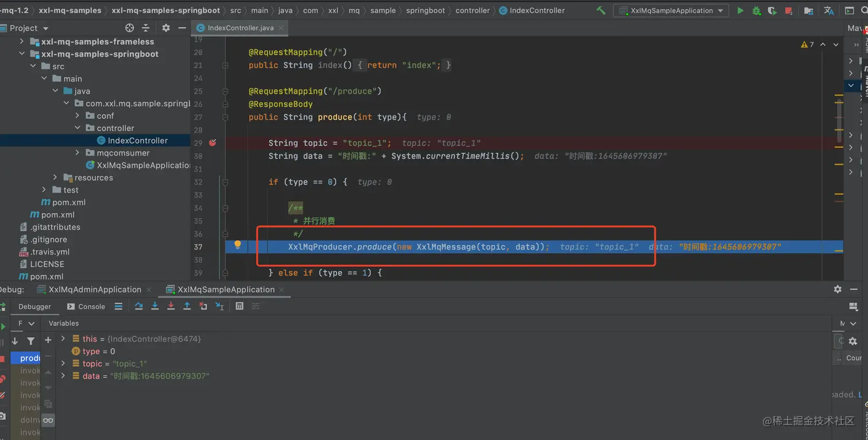Expand the conf package arrow

point(77,115)
